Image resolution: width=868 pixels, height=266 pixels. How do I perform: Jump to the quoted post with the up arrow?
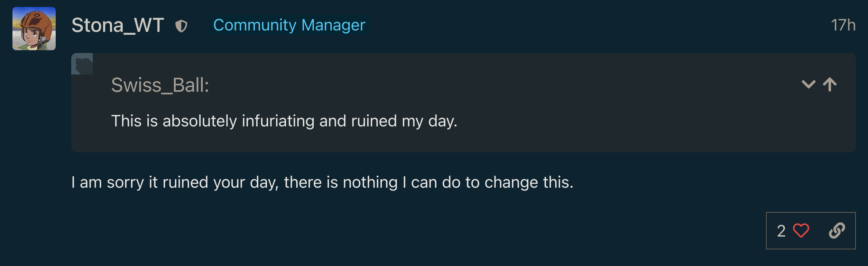pos(830,84)
